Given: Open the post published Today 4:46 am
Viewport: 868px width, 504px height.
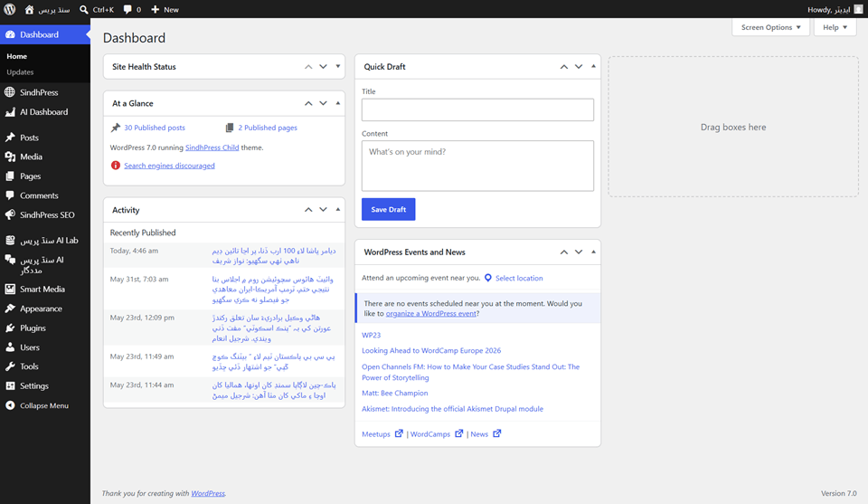Looking at the screenshot, I should (x=274, y=255).
